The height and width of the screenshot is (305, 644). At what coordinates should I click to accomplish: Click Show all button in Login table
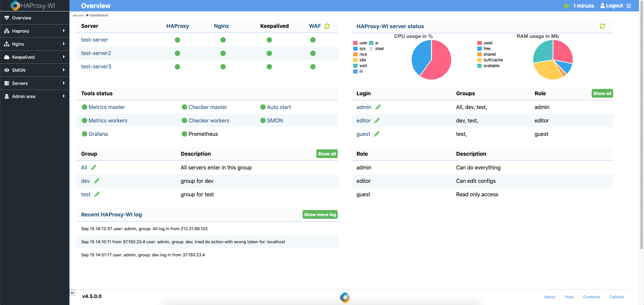[602, 93]
